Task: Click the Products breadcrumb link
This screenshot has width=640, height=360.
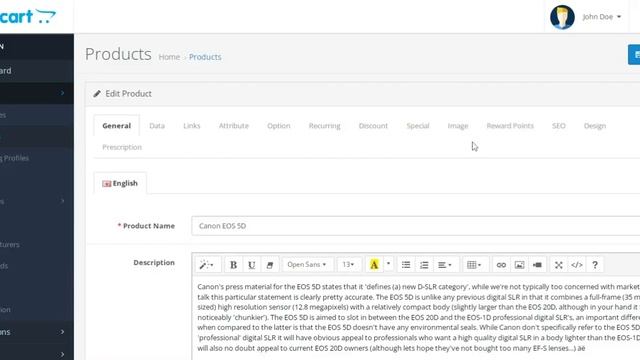Action: pos(205,57)
